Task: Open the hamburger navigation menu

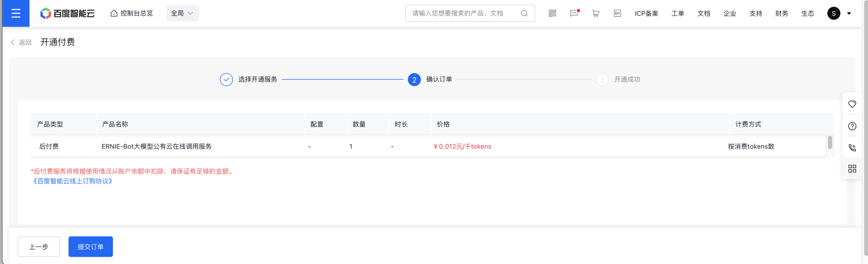Action: point(16,14)
